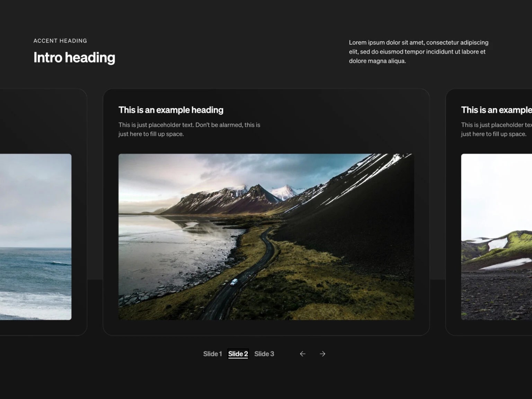Image resolution: width=532 pixels, height=399 pixels.
Task: Click the 'ACCENT HEADING' label
Action: coord(60,41)
